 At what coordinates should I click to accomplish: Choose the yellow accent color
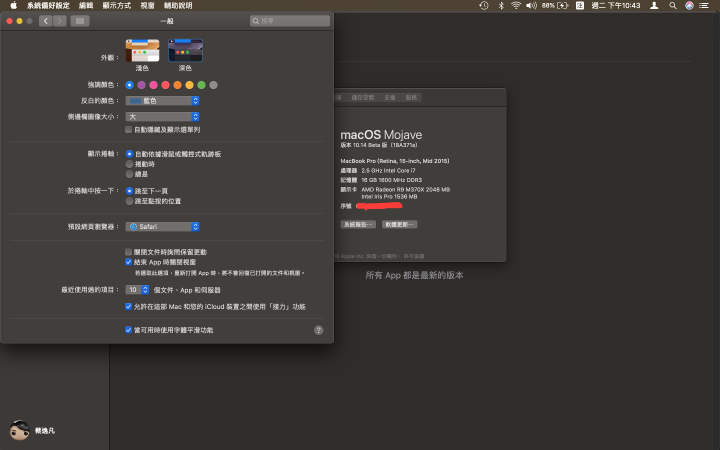tap(189, 85)
